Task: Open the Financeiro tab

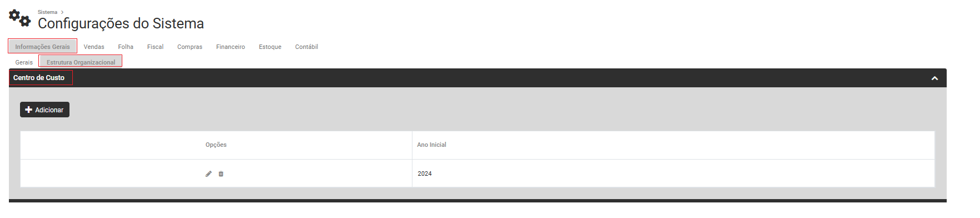Action: tap(231, 47)
